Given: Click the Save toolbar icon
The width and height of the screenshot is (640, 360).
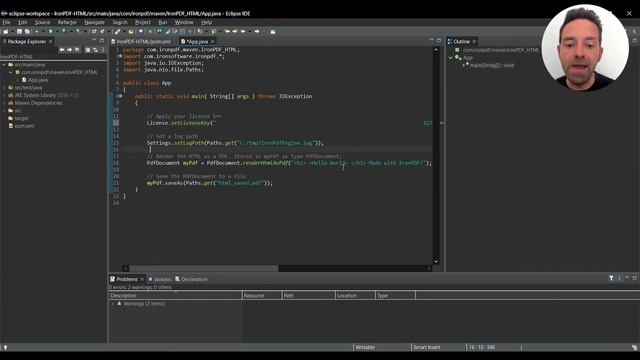Looking at the screenshot, I should pos(19,31).
